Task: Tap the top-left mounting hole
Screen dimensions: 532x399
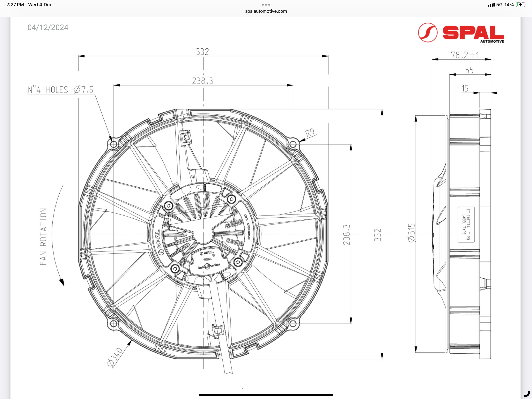Action: [x=114, y=144]
